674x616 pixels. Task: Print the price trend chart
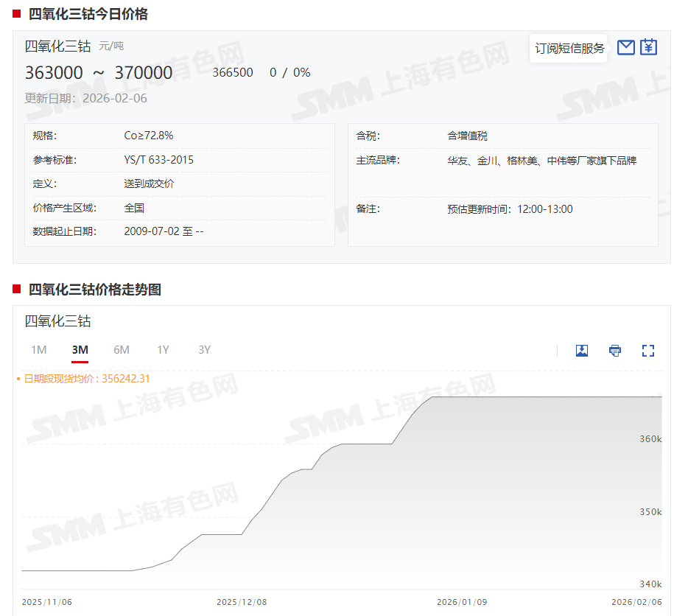(615, 351)
